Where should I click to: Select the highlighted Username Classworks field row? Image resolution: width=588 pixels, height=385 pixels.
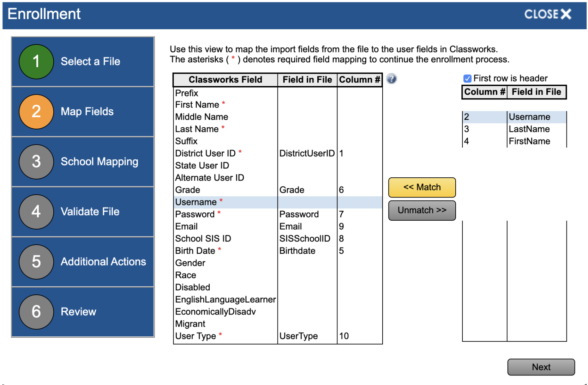click(x=278, y=202)
